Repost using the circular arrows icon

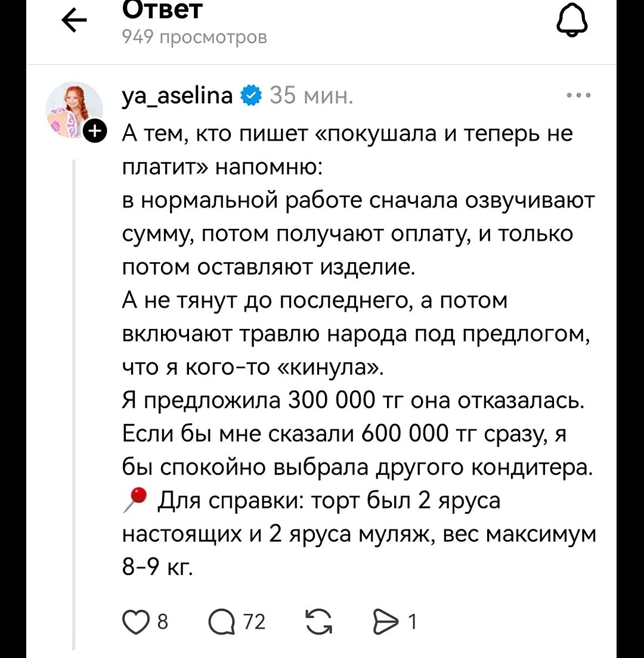point(320,622)
